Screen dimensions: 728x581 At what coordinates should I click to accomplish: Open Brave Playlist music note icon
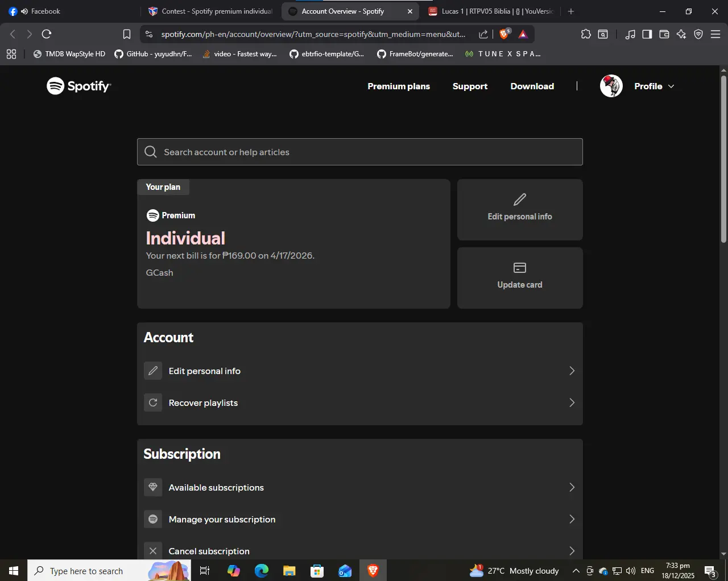point(630,34)
